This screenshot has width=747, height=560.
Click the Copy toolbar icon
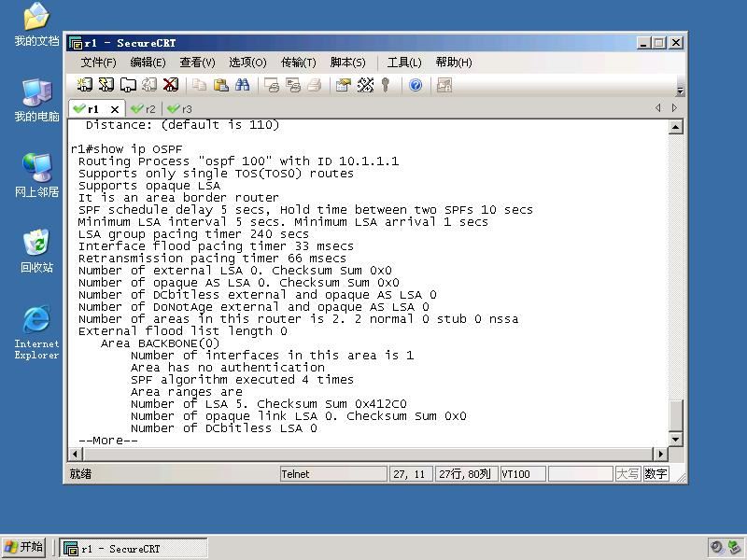click(199, 85)
